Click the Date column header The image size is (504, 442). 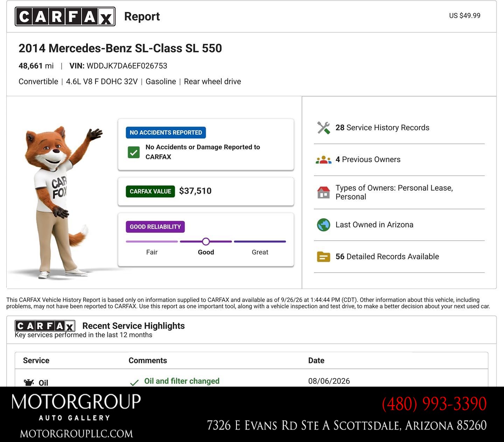[316, 360]
